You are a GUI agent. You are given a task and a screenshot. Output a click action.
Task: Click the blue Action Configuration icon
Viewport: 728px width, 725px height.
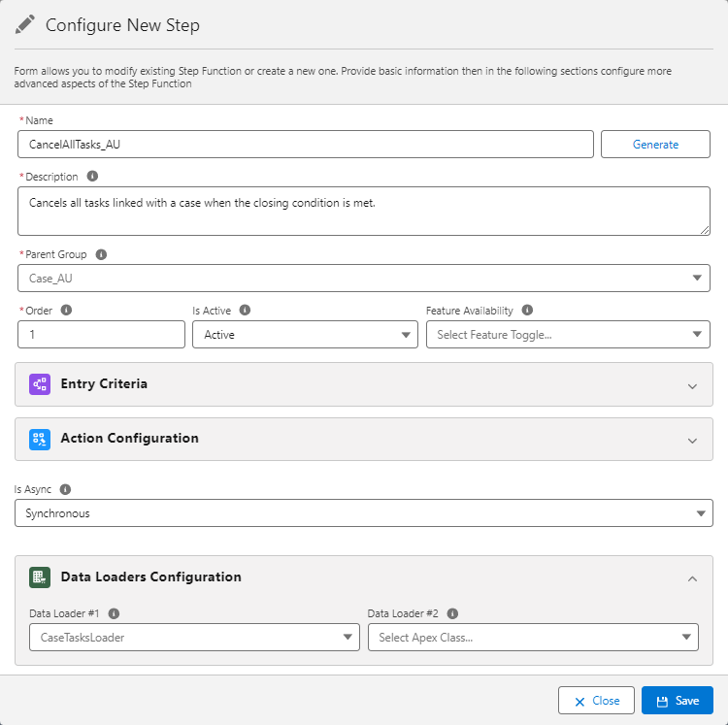[40, 439]
